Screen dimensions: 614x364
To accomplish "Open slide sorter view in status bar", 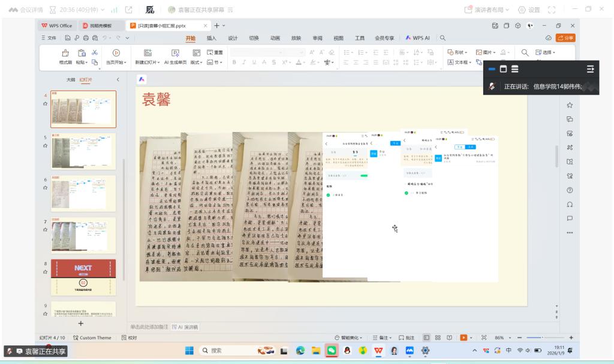I will 438,338.
